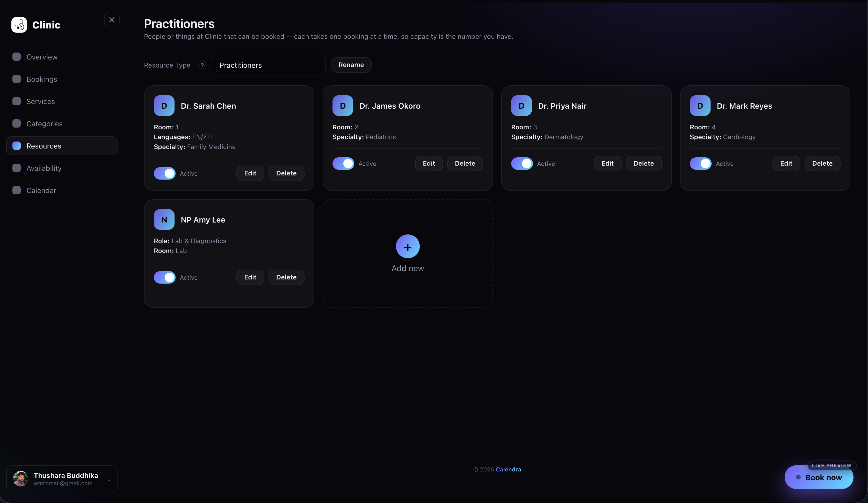The width and height of the screenshot is (868, 503).
Task: Click Dr. James Okoro's avatar icon
Action: pyautogui.click(x=343, y=106)
